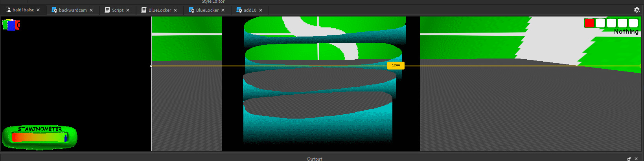
Task: Click the yellow 1244 guide measurement label
Action: tap(396, 65)
